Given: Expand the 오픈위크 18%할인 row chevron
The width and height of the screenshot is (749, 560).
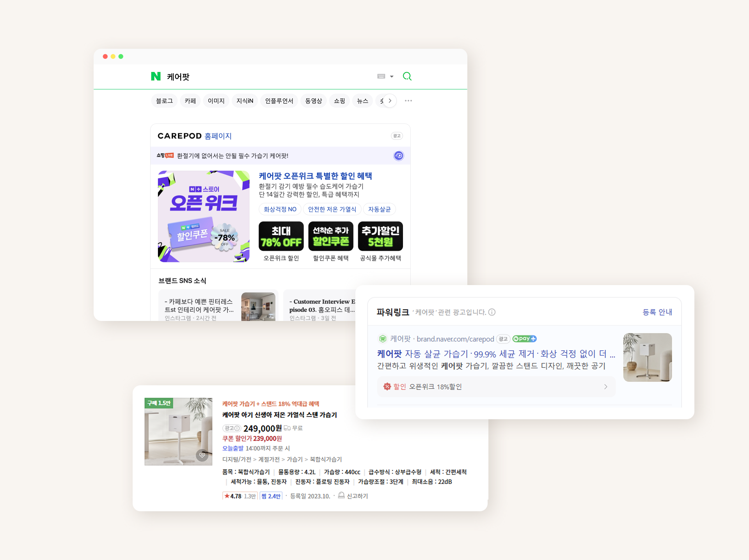Looking at the screenshot, I should (605, 386).
